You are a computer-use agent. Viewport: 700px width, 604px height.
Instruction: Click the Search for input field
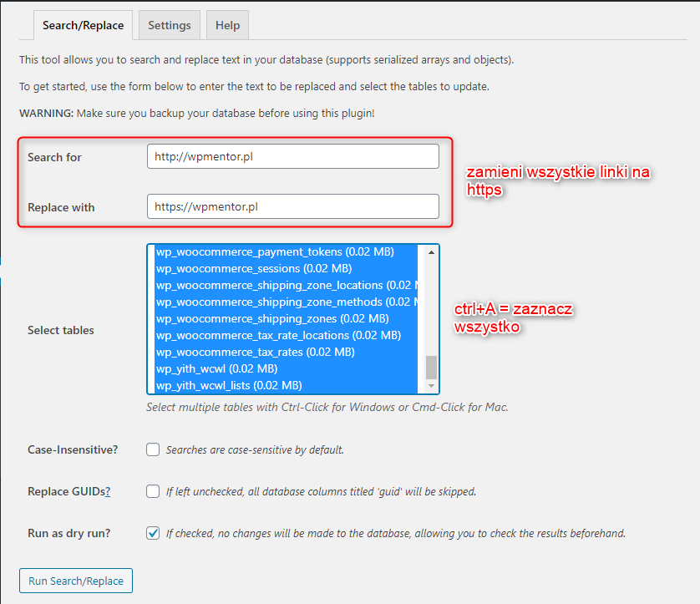point(292,157)
